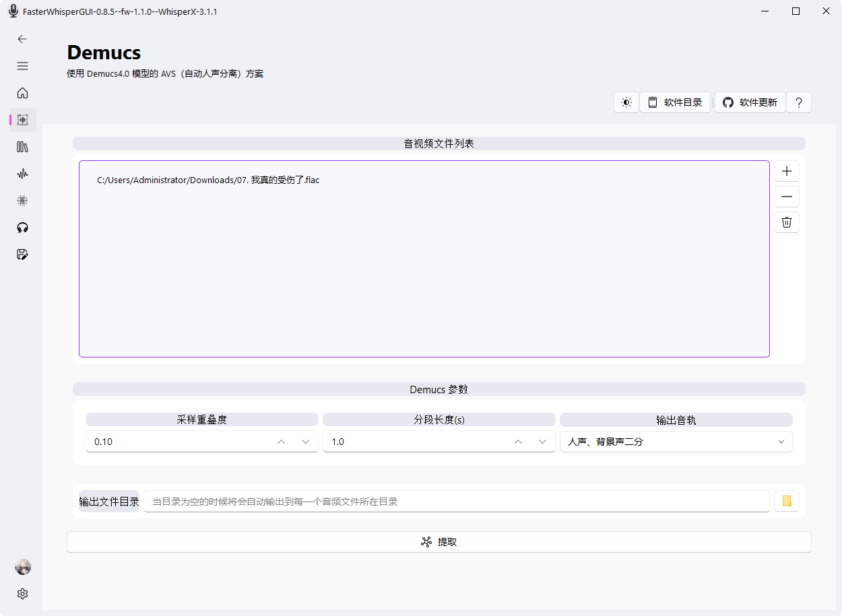842x616 pixels.
Task: Check for updates via 软件更新 button
Action: click(x=750, y=102)
